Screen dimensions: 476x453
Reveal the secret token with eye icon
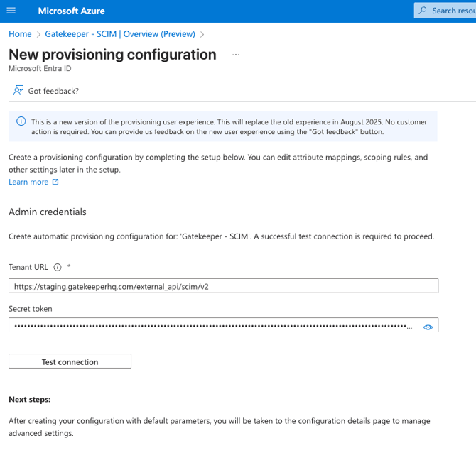428,327
